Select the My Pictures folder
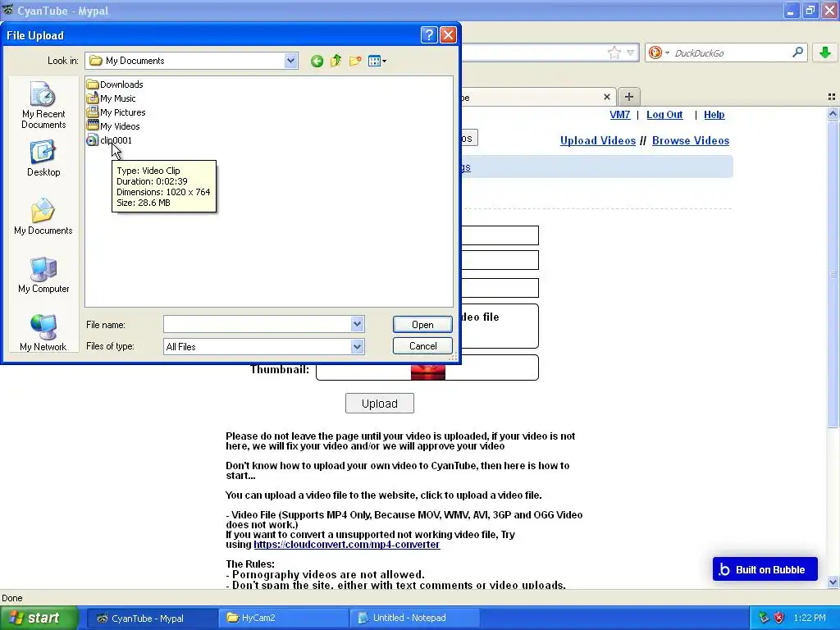 116,112
